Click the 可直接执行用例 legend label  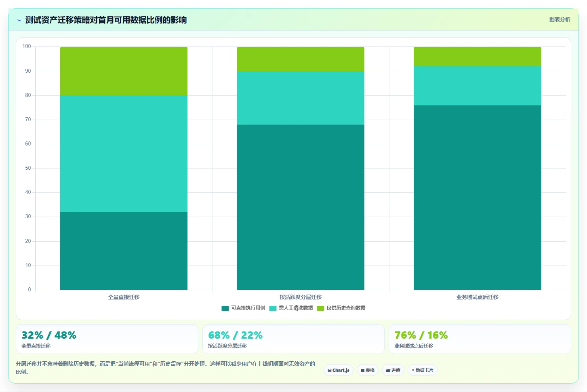pyautogui.click(x=248, y=308)
